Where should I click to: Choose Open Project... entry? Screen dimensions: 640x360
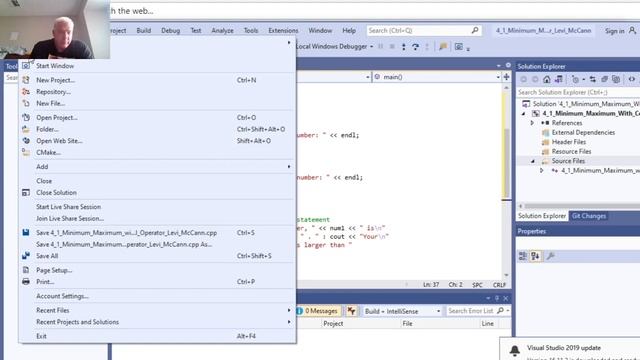tap(57, 118)
